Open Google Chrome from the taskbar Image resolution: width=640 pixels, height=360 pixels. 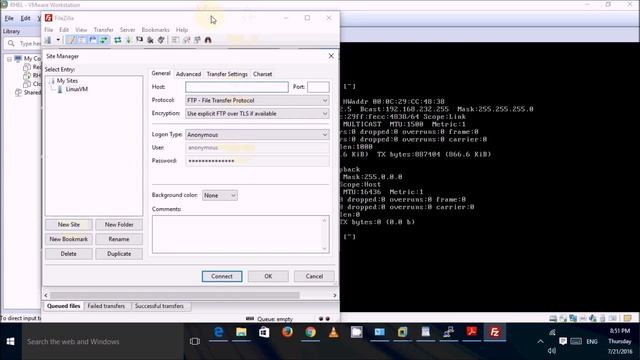coord(311,332)
